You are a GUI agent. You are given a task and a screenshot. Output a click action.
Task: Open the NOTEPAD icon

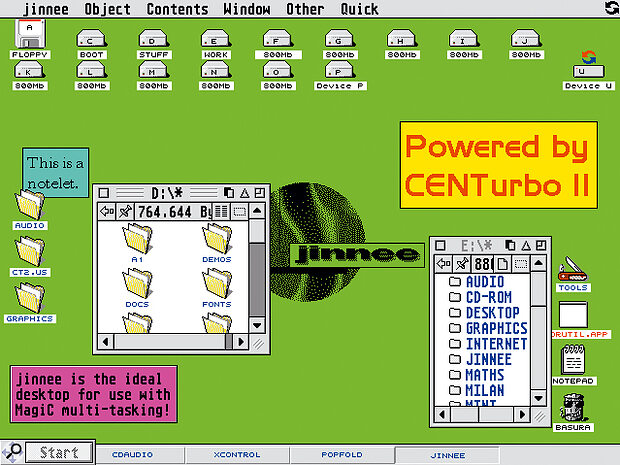[x=573, y=359]
